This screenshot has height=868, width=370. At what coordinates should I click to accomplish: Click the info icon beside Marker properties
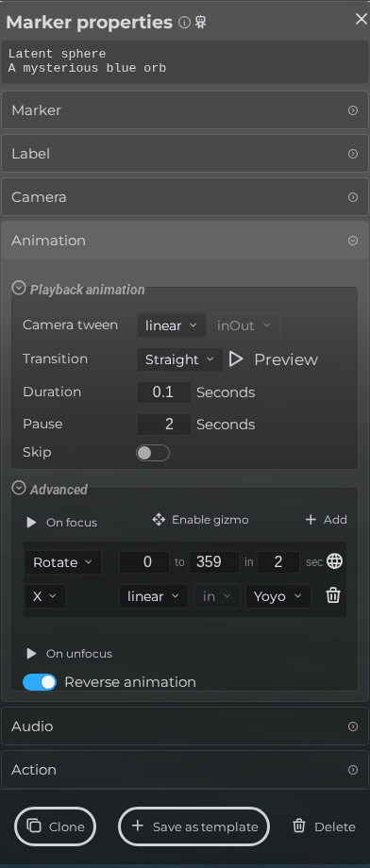(184, 22)
